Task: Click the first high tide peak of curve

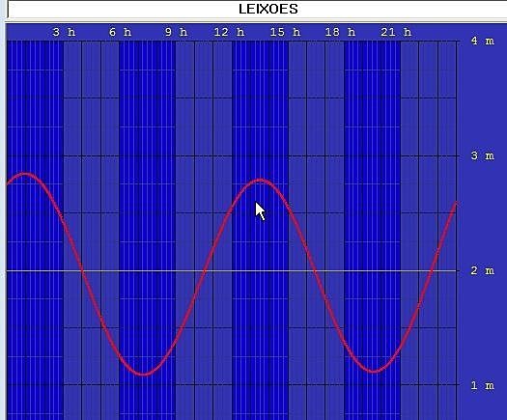Action: 24,175
